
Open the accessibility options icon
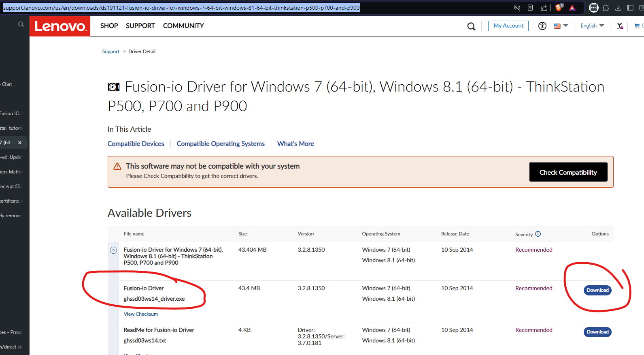(542, 26)
